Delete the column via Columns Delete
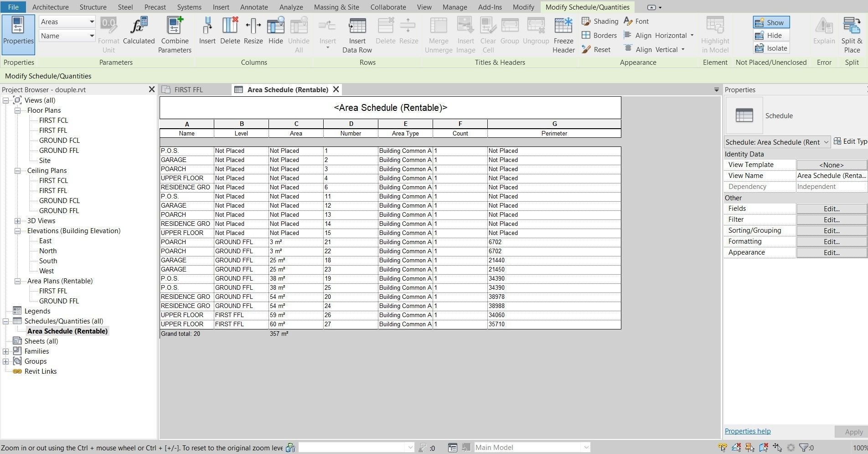 tap(230, 31)
